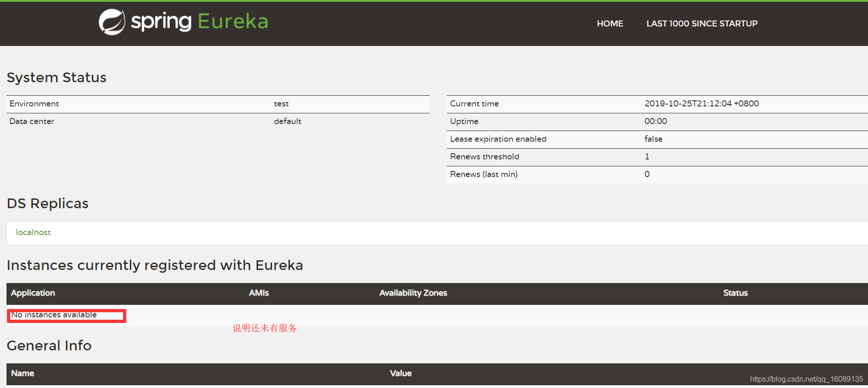Click the Name column header in General Info
This screenshot has height=388, width=868.
pos(23,374)
